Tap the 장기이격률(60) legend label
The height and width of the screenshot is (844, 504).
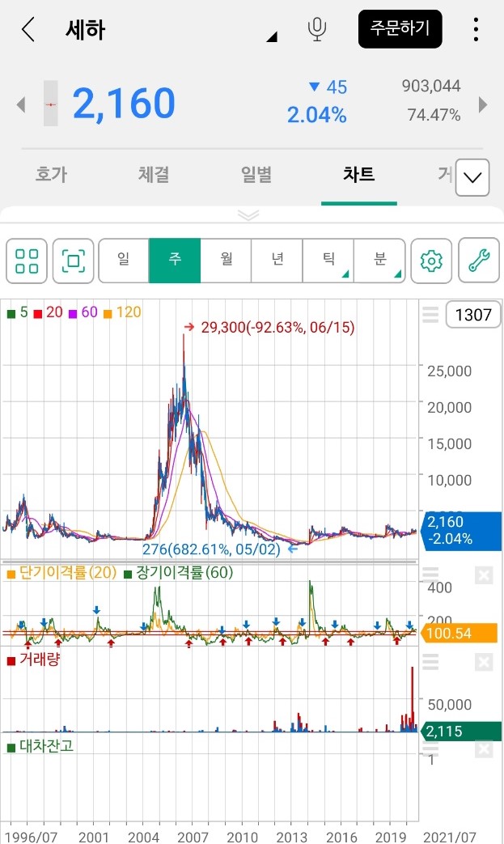click(x=179, y=572)
